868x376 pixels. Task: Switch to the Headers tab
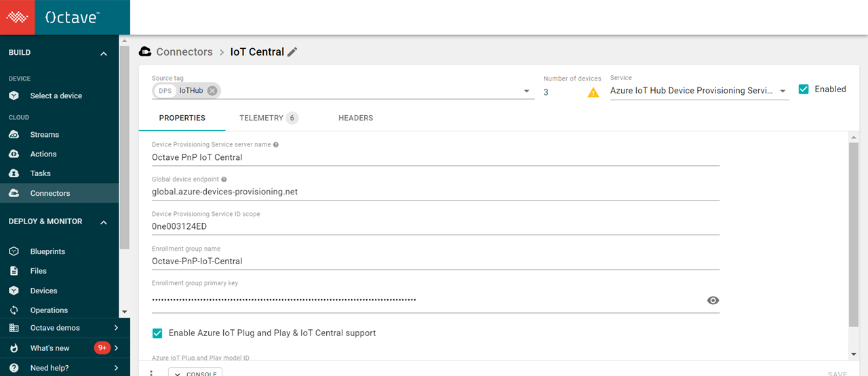(x=356, y=118)
